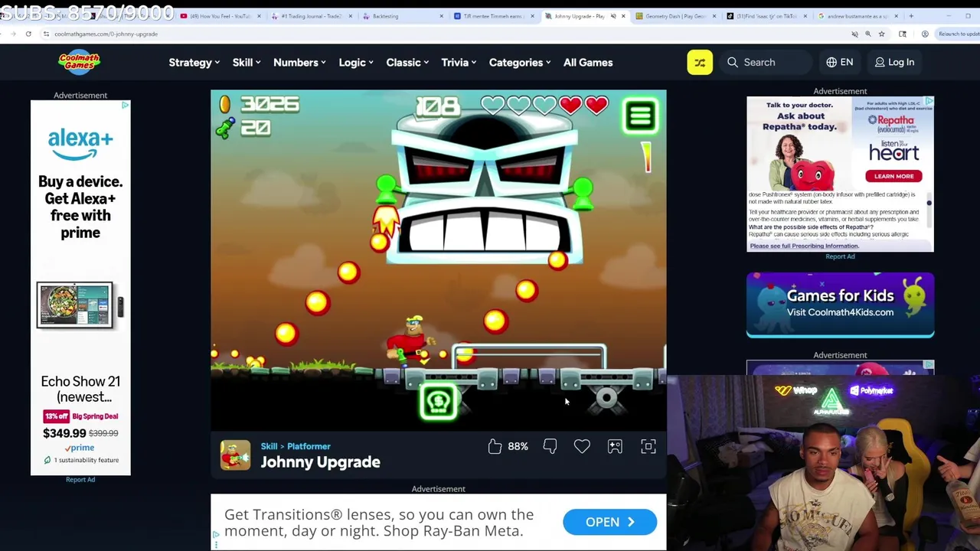This screenshot has width=980, height=551.
Task: Click the search magnifier icon
Action: coord(733,62)
